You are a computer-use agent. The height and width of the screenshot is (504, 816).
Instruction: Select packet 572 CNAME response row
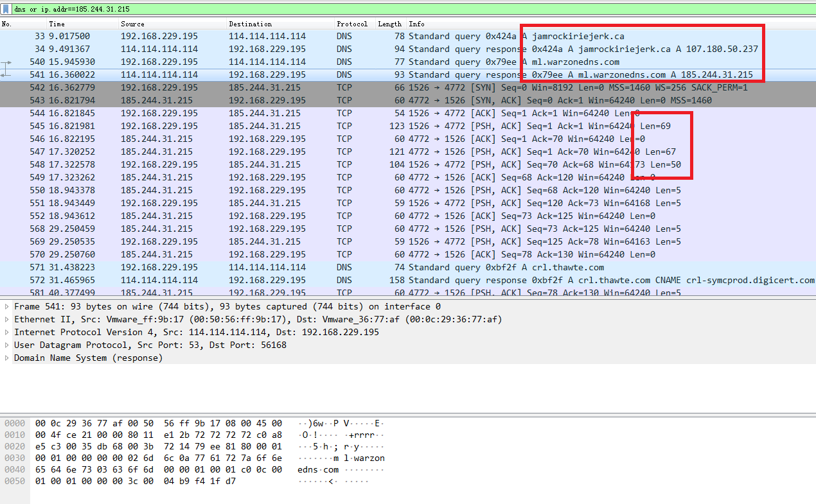(x=408, y=280)
